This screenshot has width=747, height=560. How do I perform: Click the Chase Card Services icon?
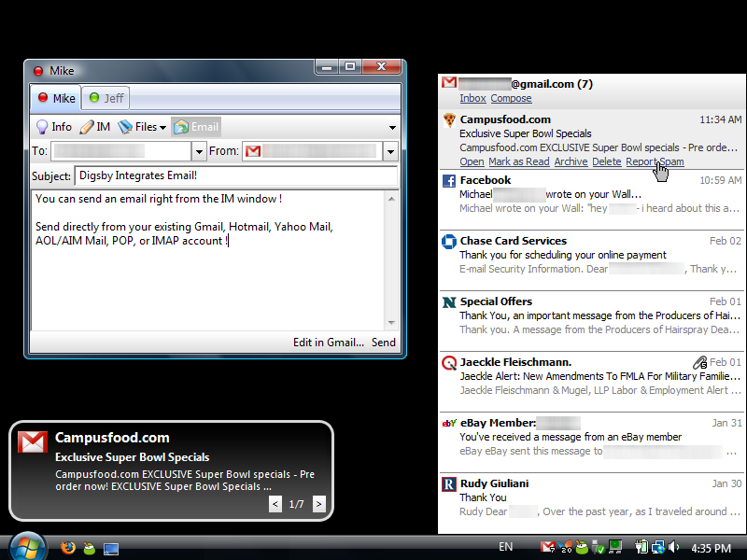tap(449, 243)
